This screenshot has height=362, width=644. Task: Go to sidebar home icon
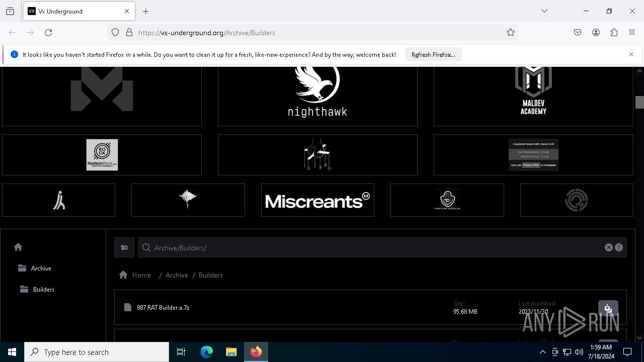18,247
